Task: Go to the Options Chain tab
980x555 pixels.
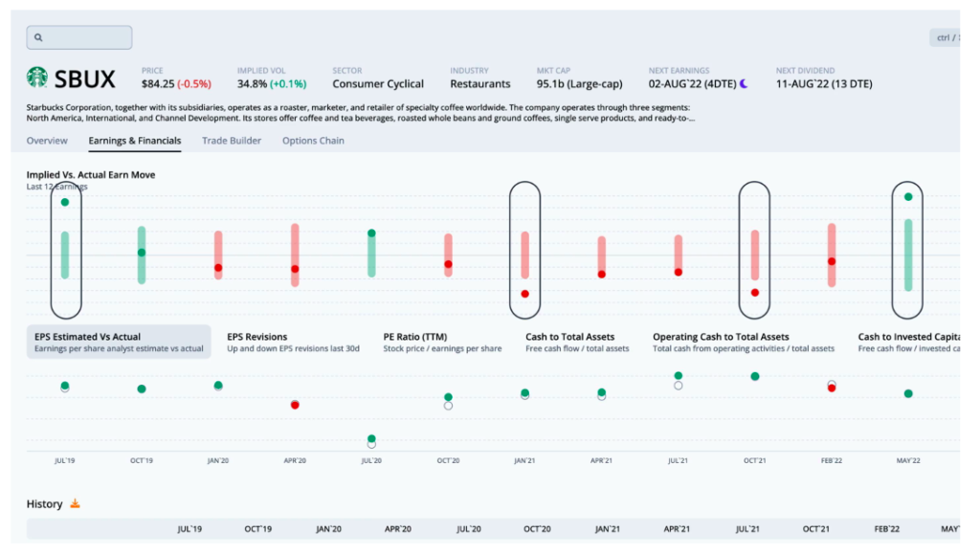Action: (x=313, y=141)
